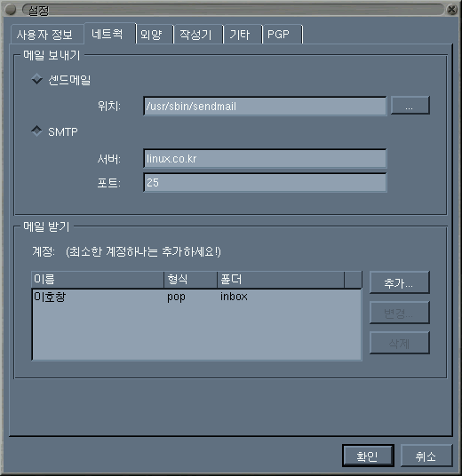Viewport: 462px width, 476px height.
Task: Switch to the 기타 tab
Action: tap(243, 35)
